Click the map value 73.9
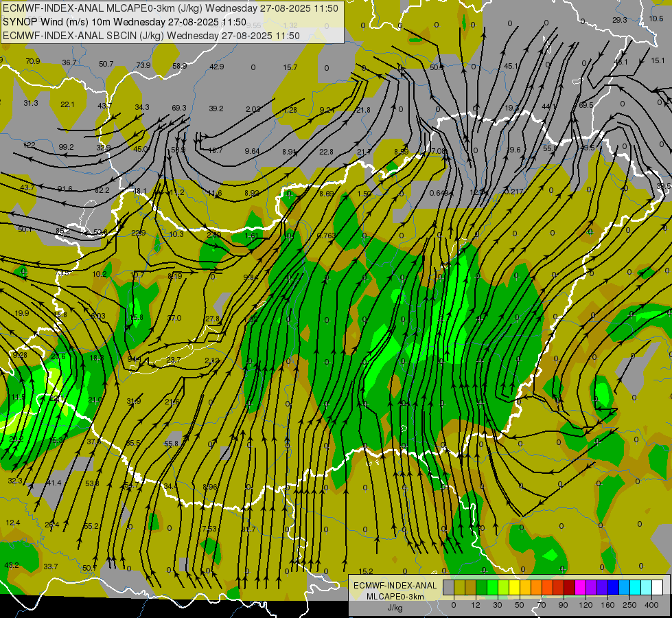 (143, 65)
